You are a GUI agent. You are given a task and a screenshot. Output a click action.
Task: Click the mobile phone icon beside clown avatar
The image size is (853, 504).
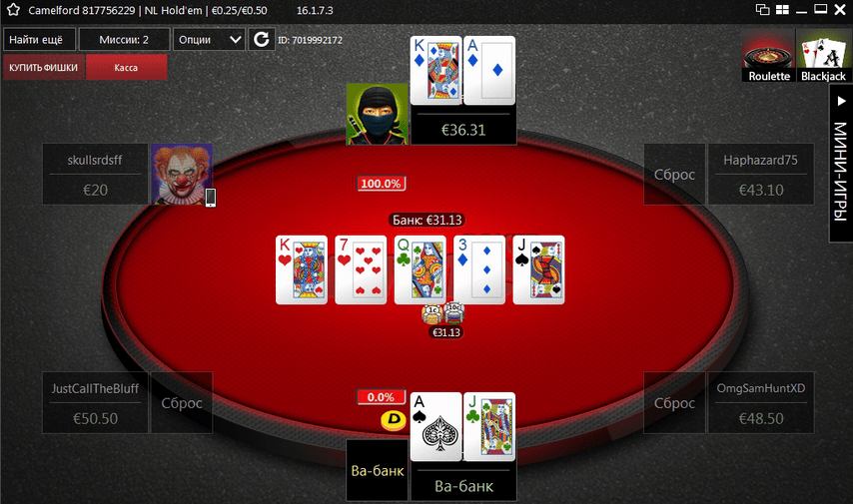(x=211, y=198)
